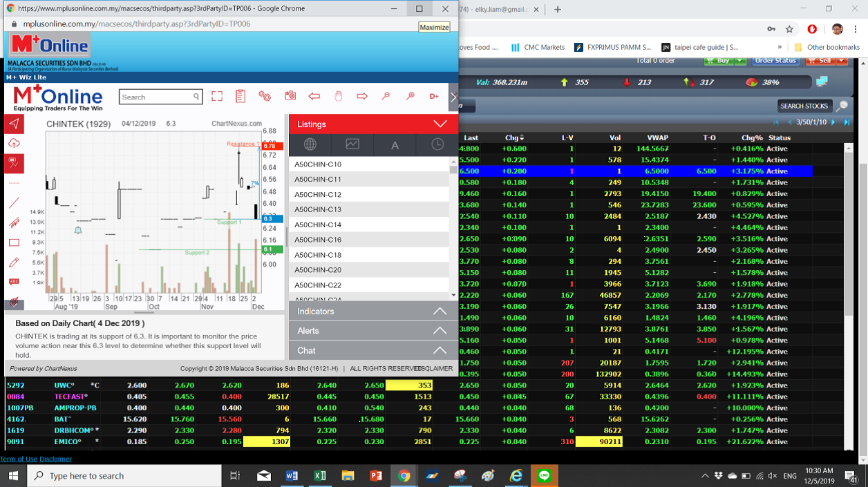Screen dimensions: 868x487
Task: Open the Terms of Use link
Action: 19,459
